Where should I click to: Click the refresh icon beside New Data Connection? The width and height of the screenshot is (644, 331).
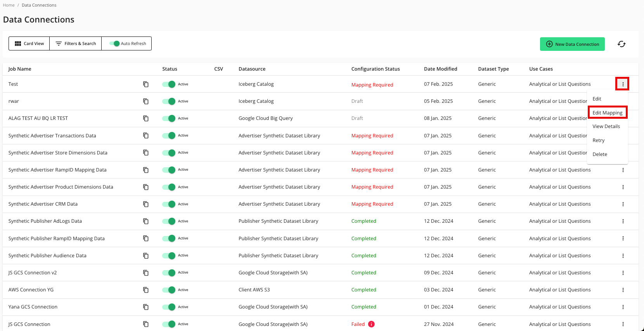[x=621, y=44]
